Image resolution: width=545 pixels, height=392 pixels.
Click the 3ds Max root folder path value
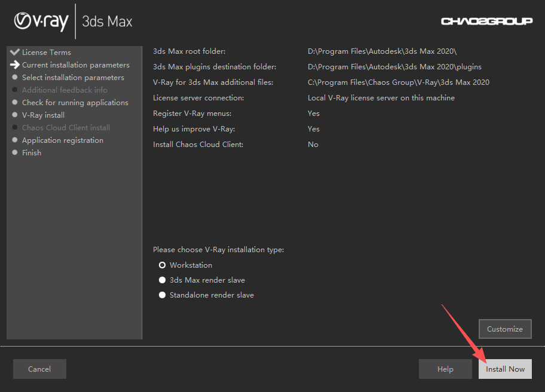coord(382,51)
